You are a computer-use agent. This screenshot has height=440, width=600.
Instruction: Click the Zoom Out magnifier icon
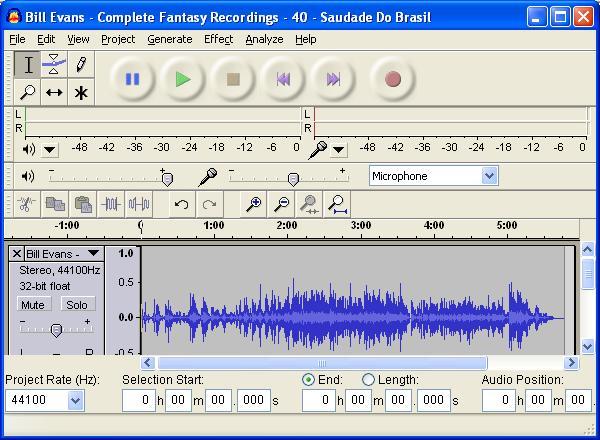282,204
